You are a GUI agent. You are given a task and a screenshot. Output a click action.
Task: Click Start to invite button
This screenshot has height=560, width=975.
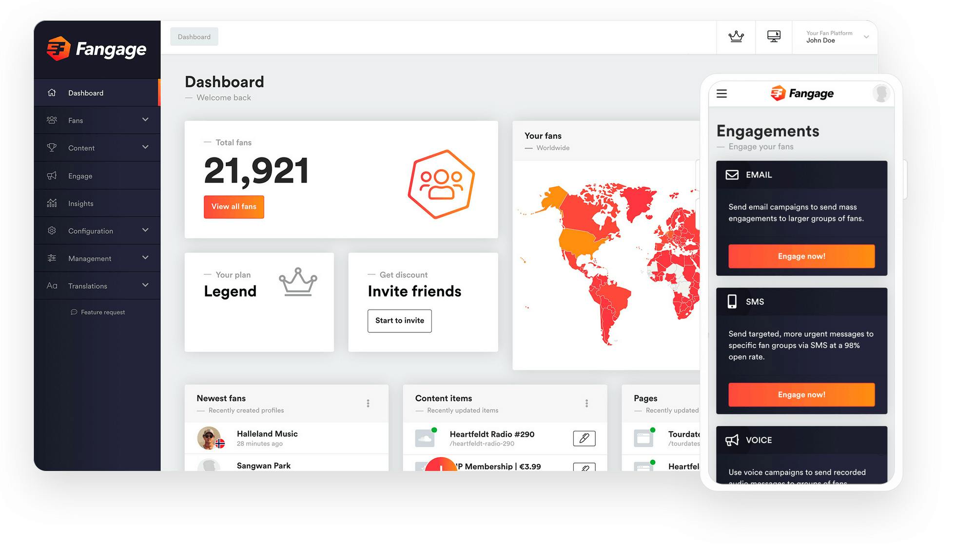[x=400, y=321]
